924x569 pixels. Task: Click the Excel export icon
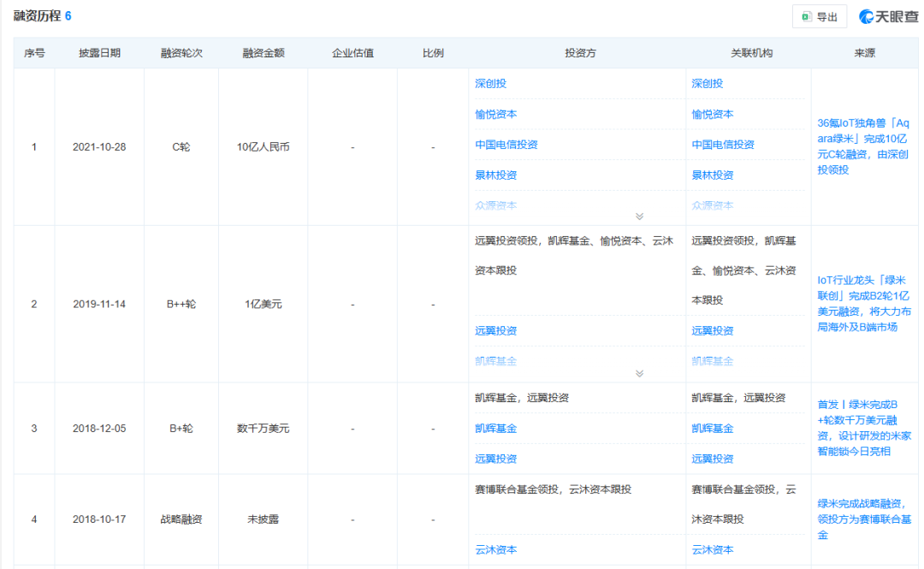coord(806,16)
